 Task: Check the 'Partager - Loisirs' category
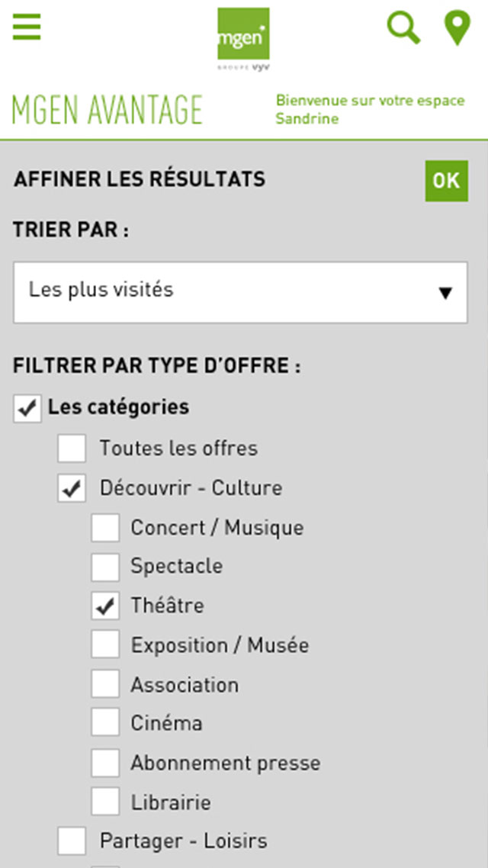click(x=72, y=841)
